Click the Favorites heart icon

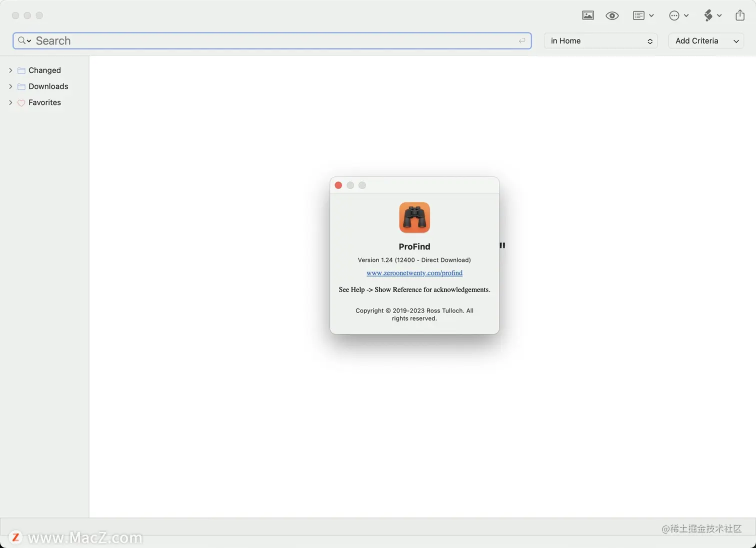click(x=21, y=103)
